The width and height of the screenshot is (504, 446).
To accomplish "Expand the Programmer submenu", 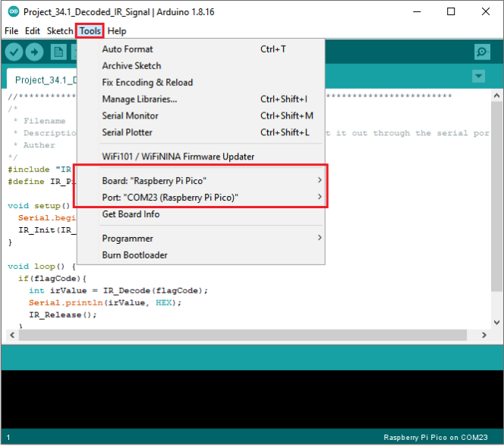I will click(201, 239).
